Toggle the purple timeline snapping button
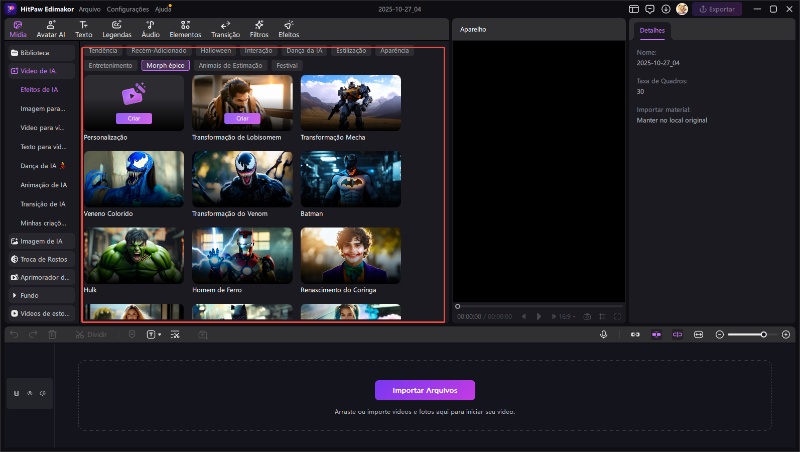This screenshot has height=452, width=800. pyautogui.click(x=657, y=334)
